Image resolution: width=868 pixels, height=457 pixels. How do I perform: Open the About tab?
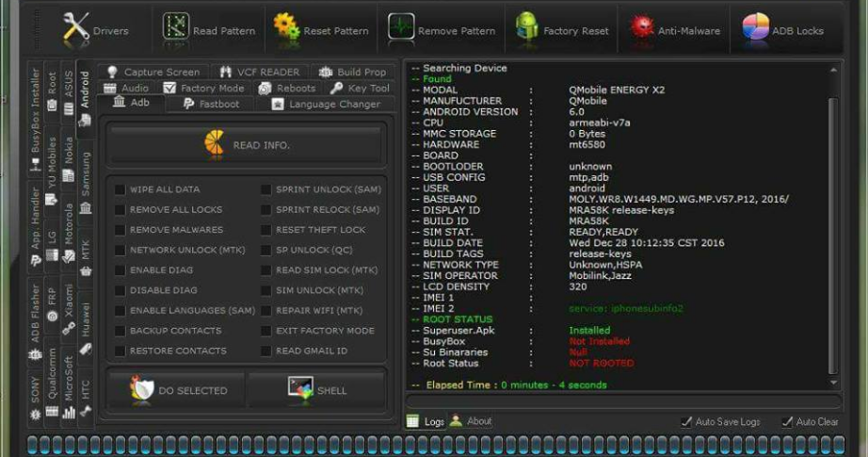pos(471,421)
